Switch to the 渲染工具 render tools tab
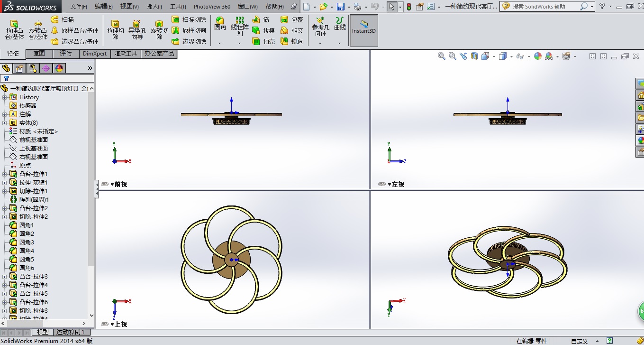 tap(126, 54)
